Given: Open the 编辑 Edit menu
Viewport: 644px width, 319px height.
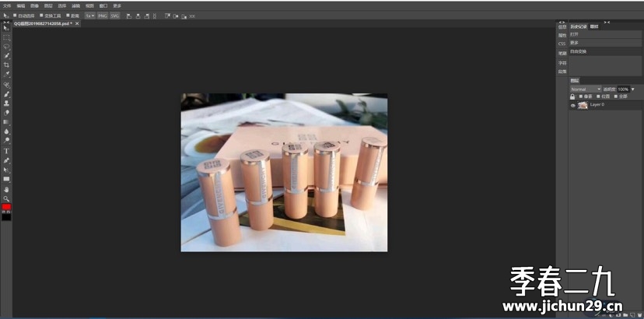Looking at the screenshot, I should pyautogui.click(x=21, y=6).
